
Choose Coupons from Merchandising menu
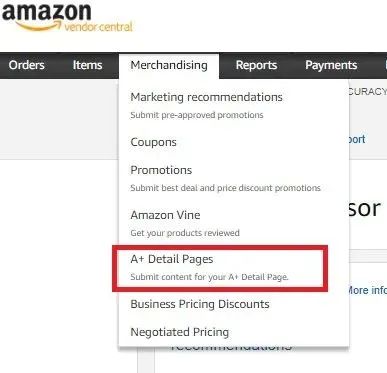pyautogui.click(x=153, y=142)
